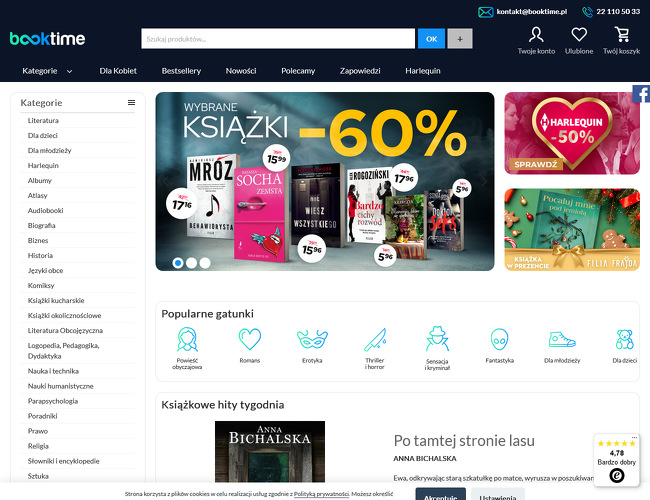Select the Erotyka mask genre icon
Screen dimensions: 650x500
point(312,339)
